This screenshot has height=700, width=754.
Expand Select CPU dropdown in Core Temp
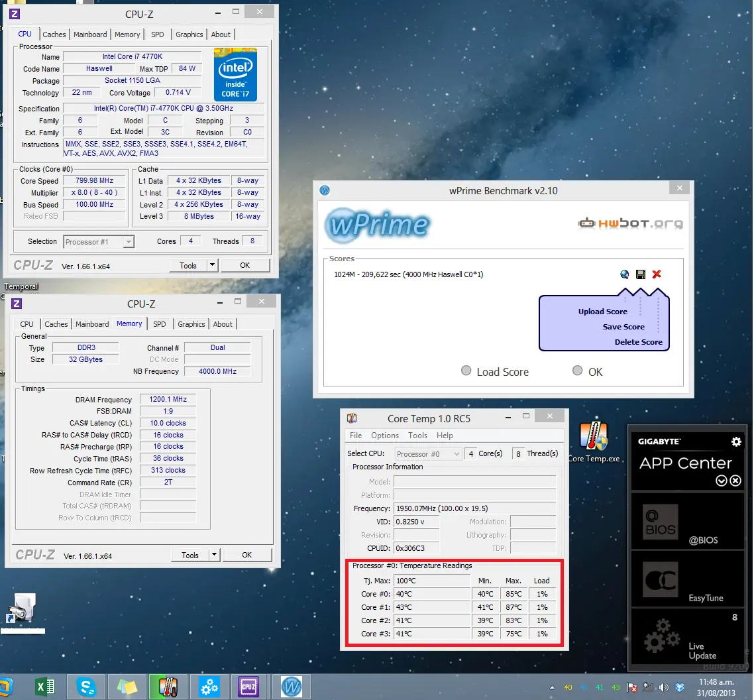click(x=455, y=454)
